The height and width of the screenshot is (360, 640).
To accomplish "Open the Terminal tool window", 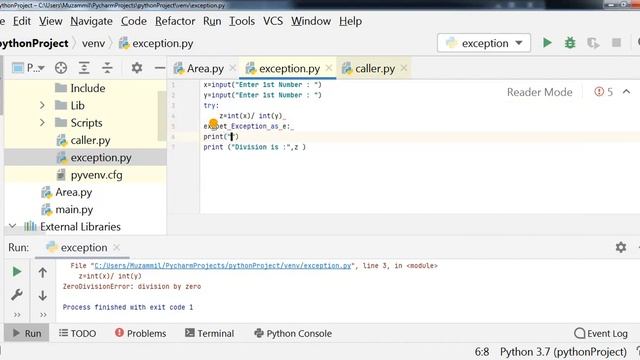I will [x=209, y=333].
